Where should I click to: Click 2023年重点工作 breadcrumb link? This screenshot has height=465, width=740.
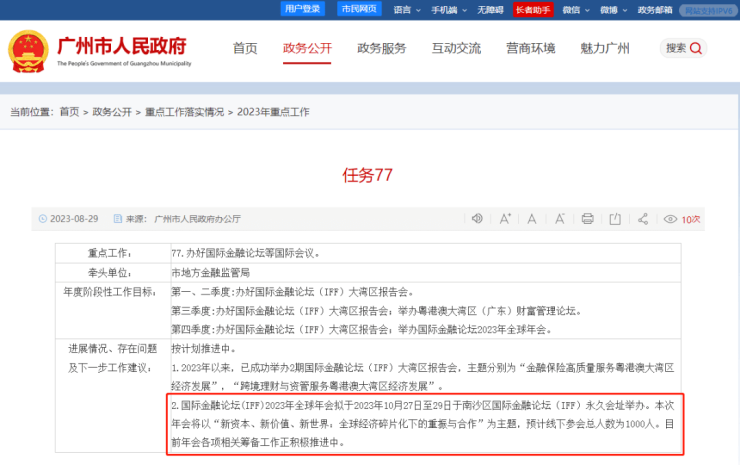click(273, 112)
